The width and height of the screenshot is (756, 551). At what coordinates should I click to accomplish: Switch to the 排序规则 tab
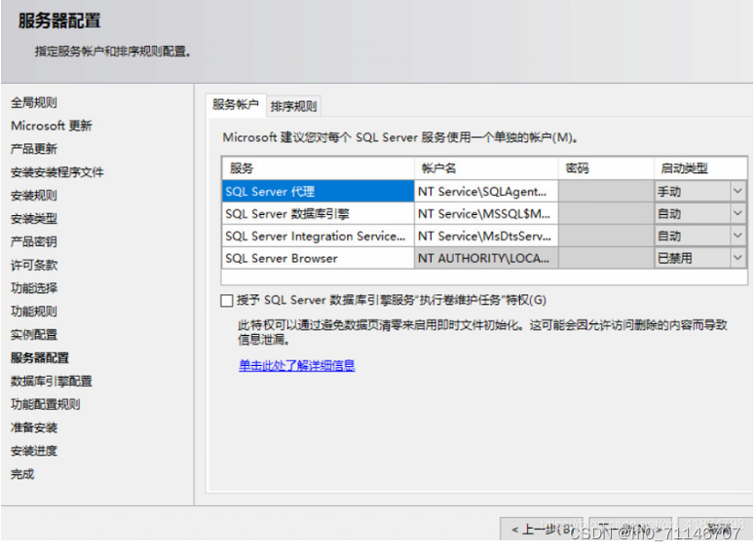[293, 106]
